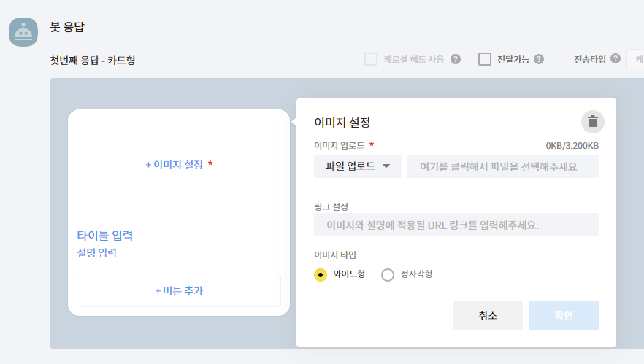Open help icon next to 전달가능
The image size is (644, 364).
[539, 60]
